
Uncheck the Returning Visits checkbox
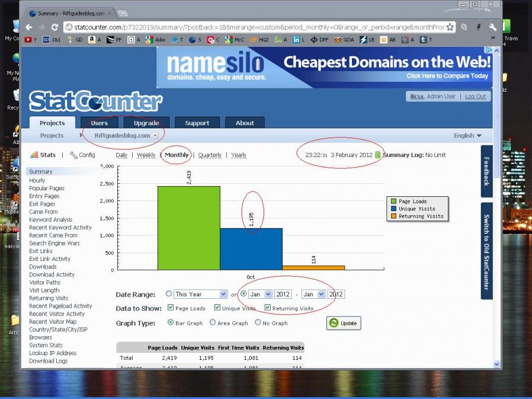coord(268,308)
